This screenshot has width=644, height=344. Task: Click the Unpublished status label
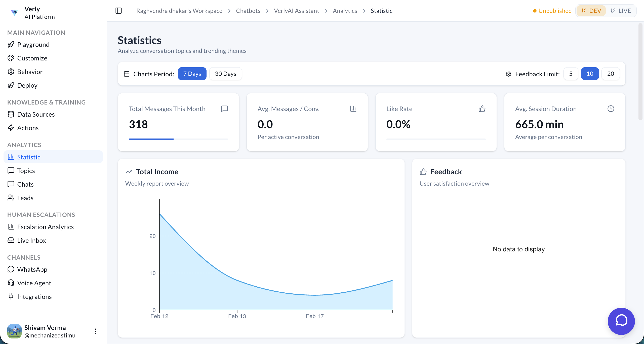click(x=555, y=11)
